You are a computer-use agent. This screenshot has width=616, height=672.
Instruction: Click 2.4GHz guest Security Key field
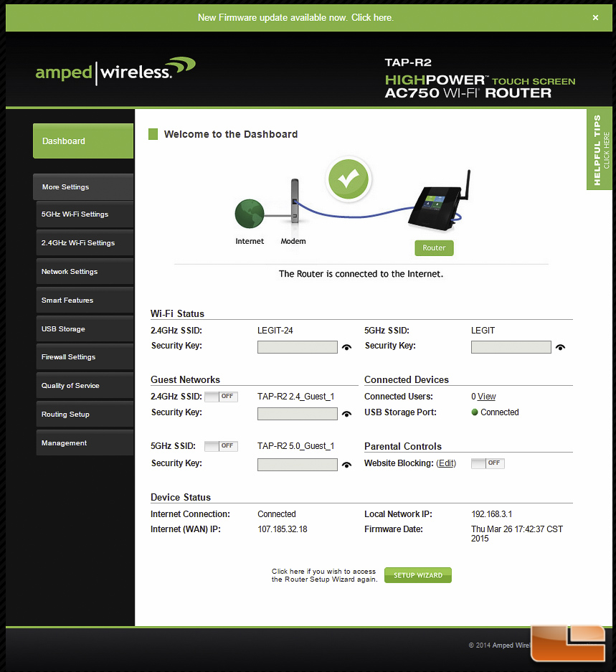(x=297, y=414)
